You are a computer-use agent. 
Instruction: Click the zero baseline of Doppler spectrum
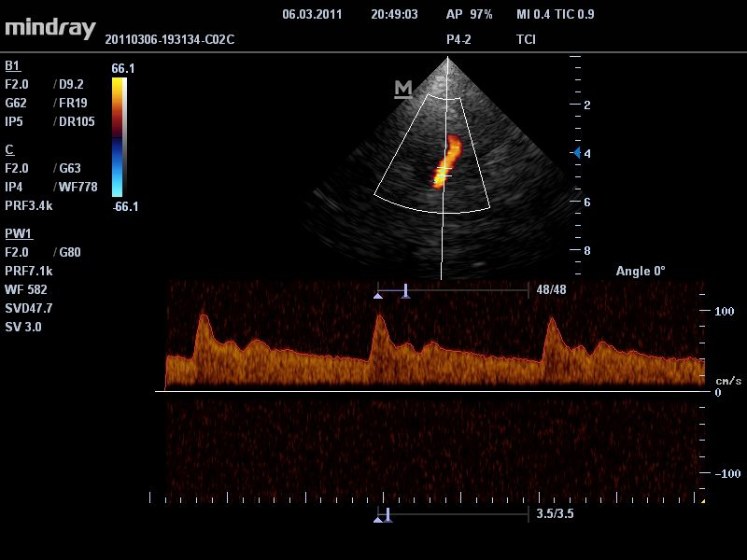[430, 392]
